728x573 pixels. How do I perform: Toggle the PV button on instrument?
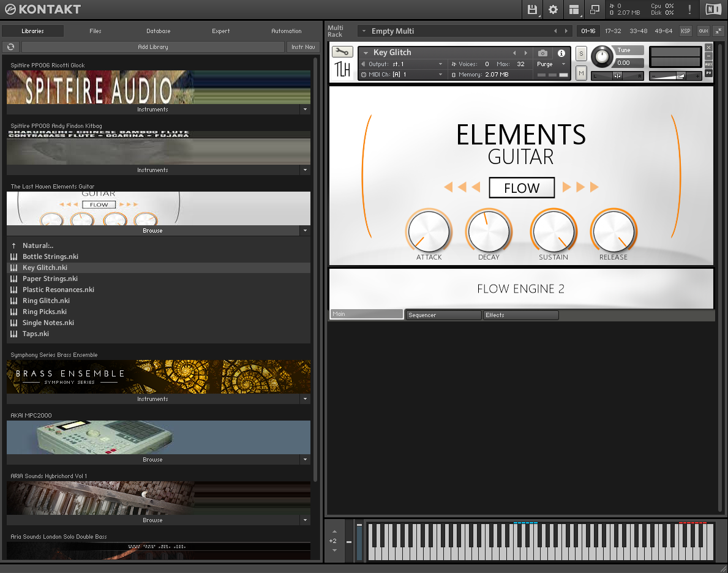click(708, 73)
